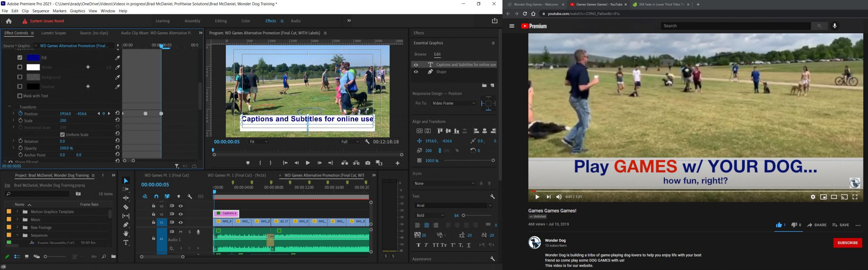Enable the Stroke checkbox
The width and height of the screenshot is (868, 270).
(20, 67)
